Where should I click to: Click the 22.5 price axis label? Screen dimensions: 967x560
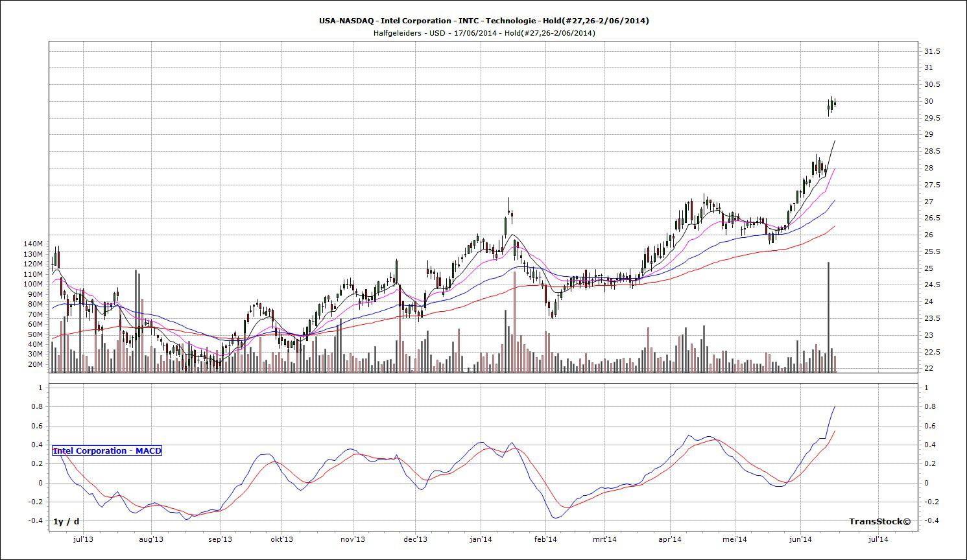click(x=932, y=353)
